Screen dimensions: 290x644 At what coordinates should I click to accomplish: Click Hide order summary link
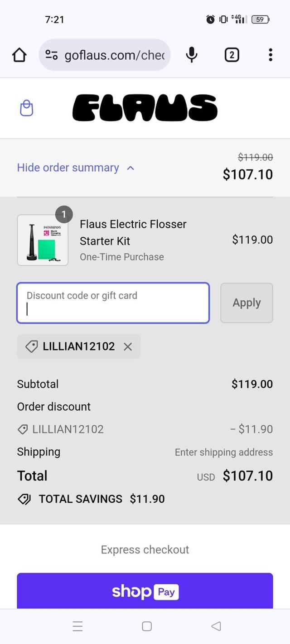point(68,168)
